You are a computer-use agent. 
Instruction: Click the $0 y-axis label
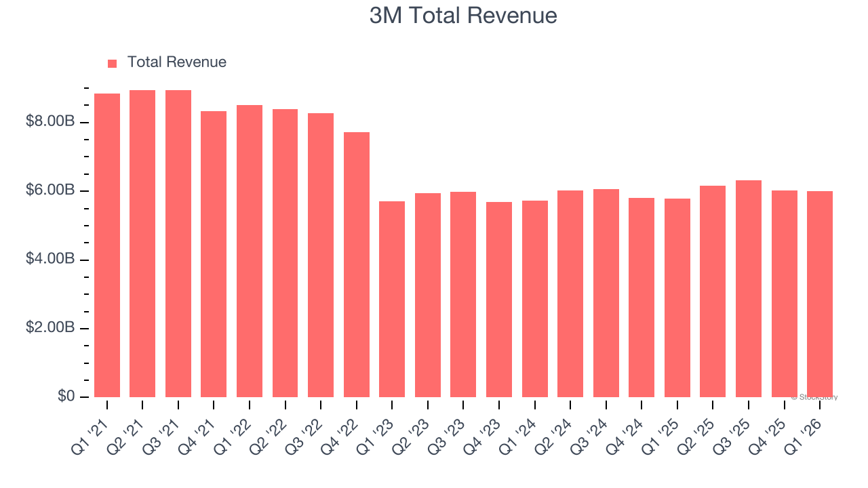66,396
